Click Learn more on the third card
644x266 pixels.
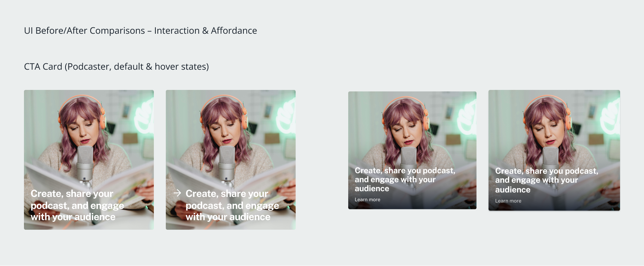[367, 200]
